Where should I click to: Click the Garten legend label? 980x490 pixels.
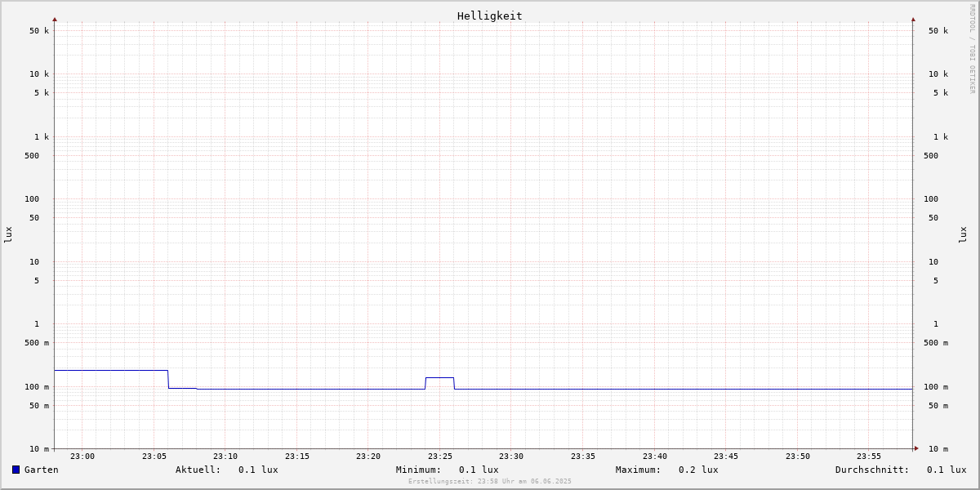click(42, 470)
